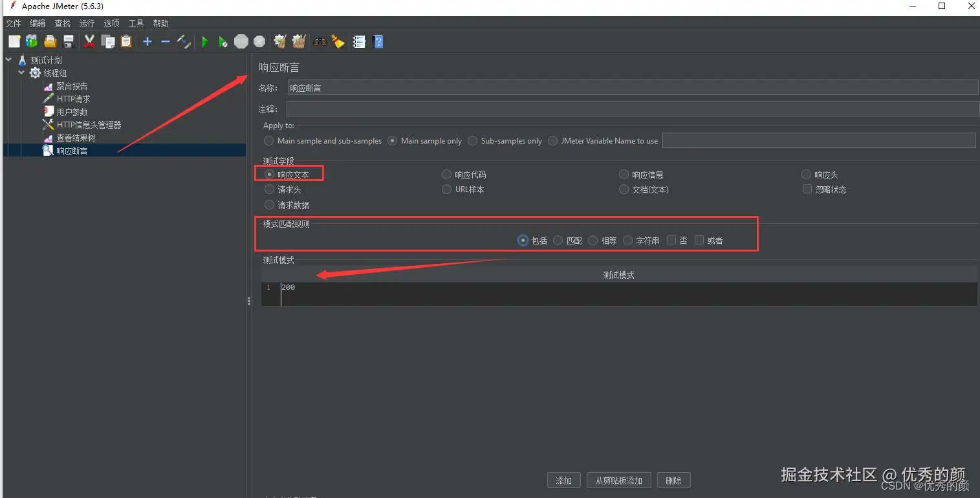Choose 请求头 as test field
Image resolution: width=980 pixels, height=498 pixels.
point(270,189)
